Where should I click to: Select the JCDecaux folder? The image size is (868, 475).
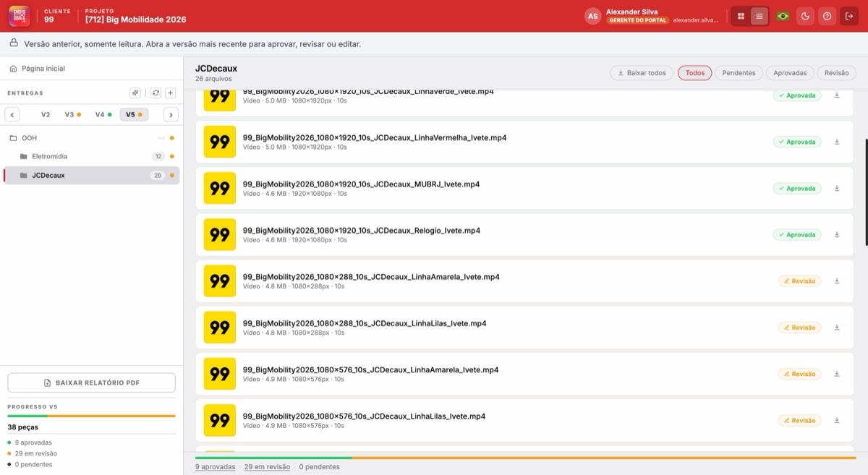(x=91, y=175)
